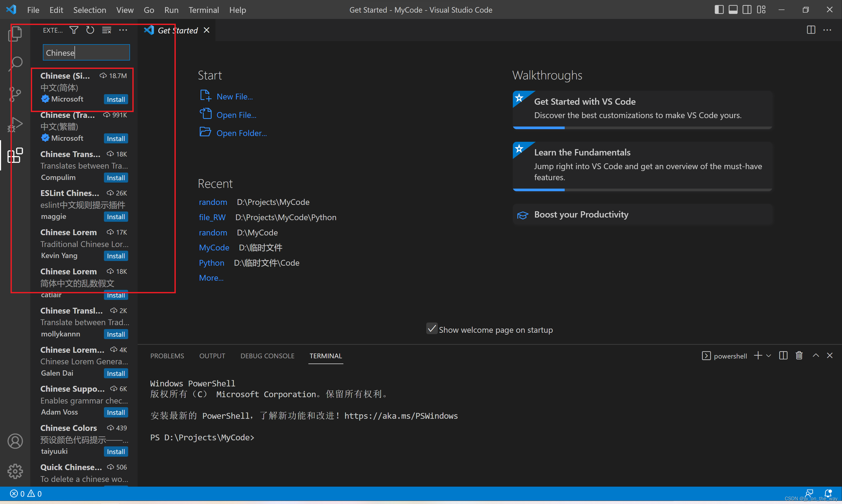The image size is (842, 504).
Task: Split the terminal
Action: 783,356
